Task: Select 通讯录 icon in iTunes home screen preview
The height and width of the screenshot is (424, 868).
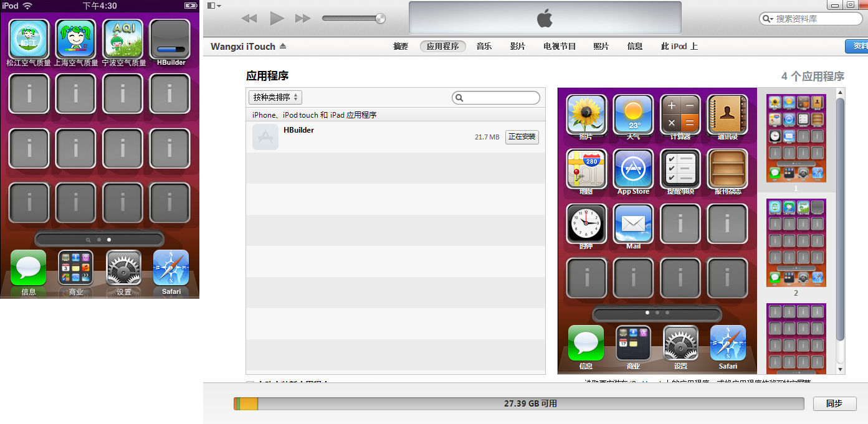Action: tap(727, 115)
